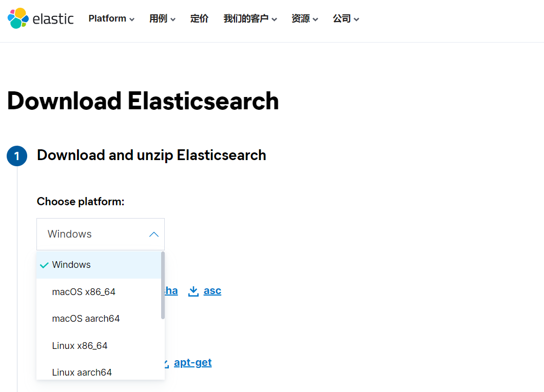
Task: Click the numbered step 1 circle
Action: click(x=16, y=155)
